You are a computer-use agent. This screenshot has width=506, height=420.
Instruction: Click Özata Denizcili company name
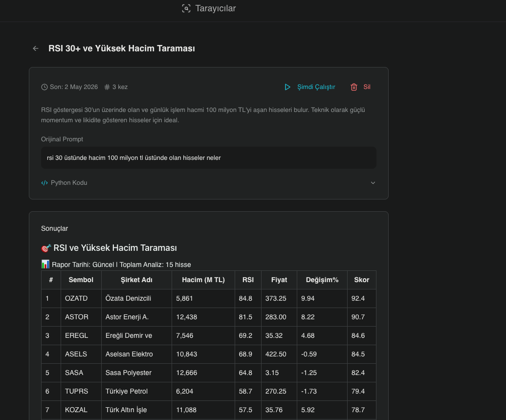click(128, 299)
